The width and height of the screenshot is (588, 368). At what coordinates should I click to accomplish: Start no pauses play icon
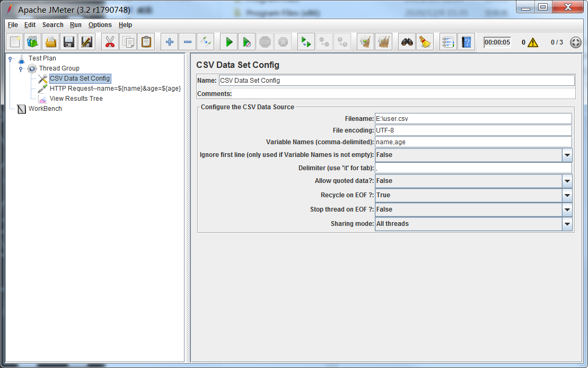[247, 42]
